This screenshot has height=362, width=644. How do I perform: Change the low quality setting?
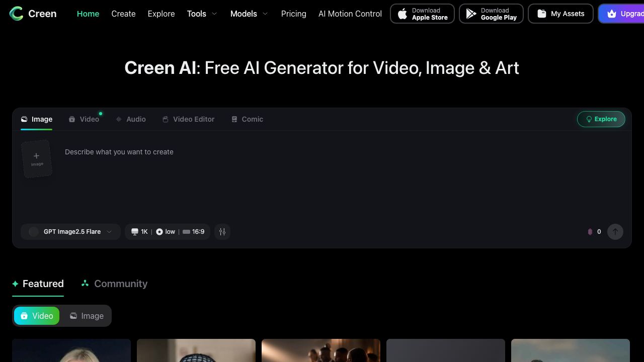point(166,232)
